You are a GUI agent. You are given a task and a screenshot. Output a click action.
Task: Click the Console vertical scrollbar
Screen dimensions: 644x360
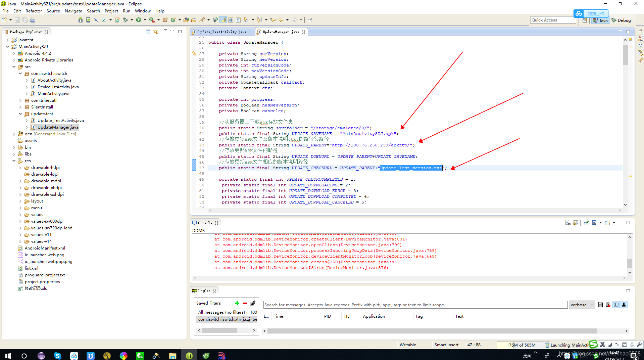[630, 255]
